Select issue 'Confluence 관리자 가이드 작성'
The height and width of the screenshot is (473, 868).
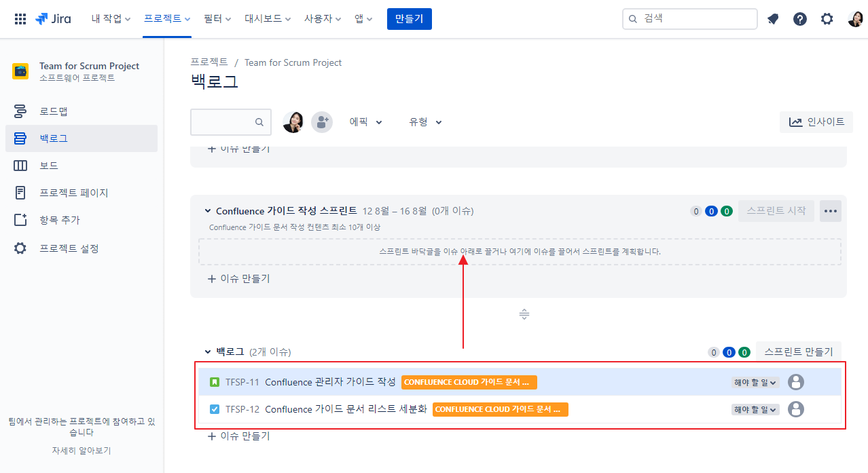330,382
